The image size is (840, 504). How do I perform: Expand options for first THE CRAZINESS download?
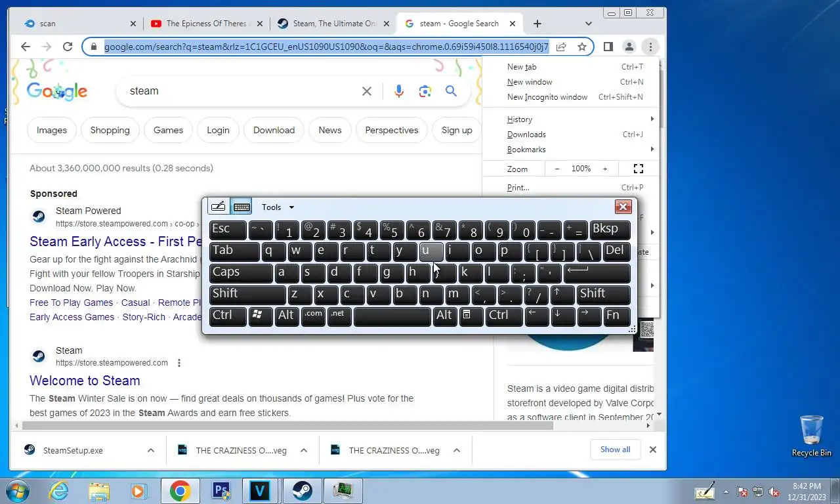[303, 450]
